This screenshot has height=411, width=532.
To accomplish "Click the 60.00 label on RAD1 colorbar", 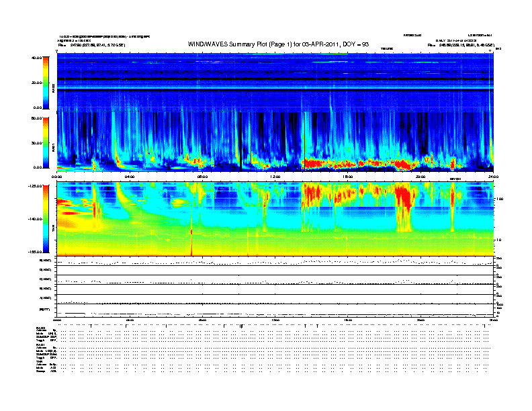I will coord(36,118).
